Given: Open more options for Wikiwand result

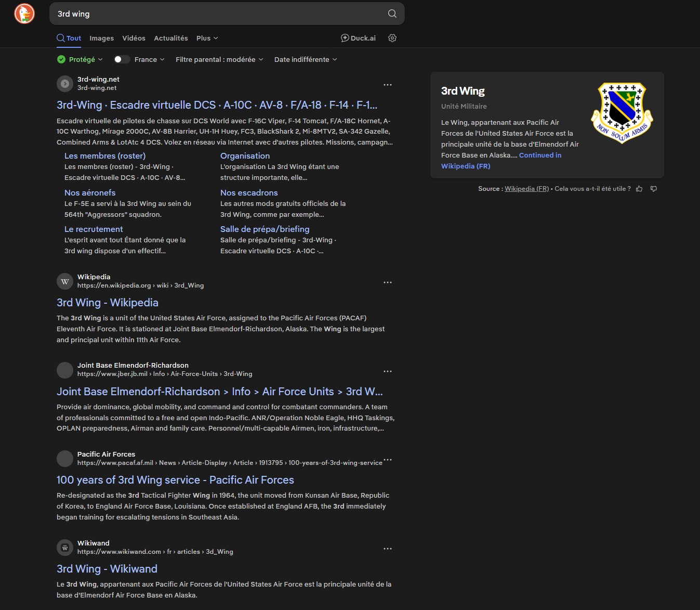Looking at the screenshot, I should 388,549.
